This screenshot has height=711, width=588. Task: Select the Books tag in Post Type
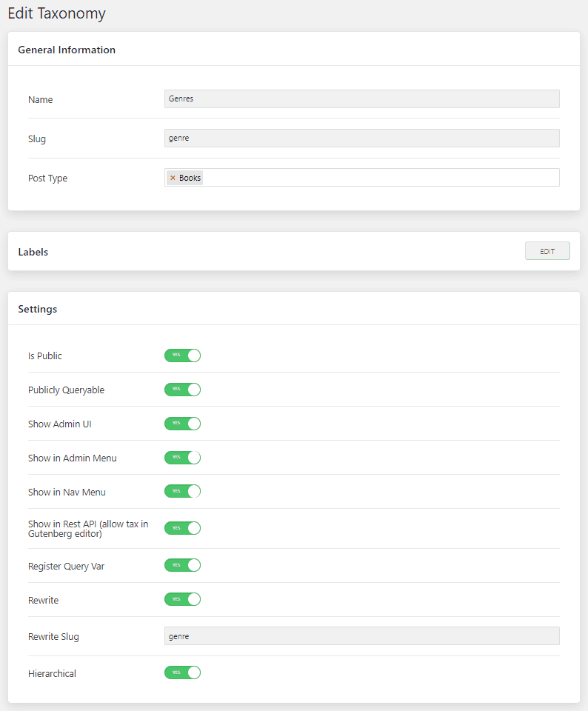pos(190,178)
